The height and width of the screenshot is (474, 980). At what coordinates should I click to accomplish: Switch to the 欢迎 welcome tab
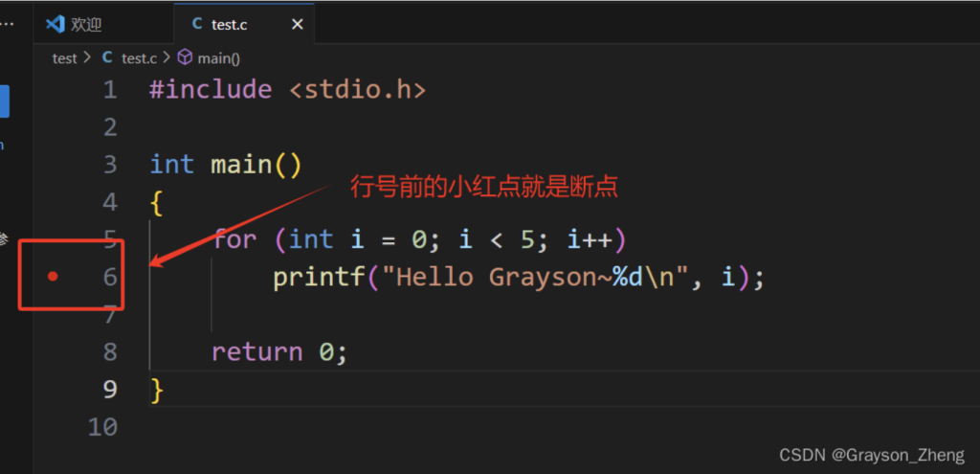pyautogui.click(x=86, y=24)
